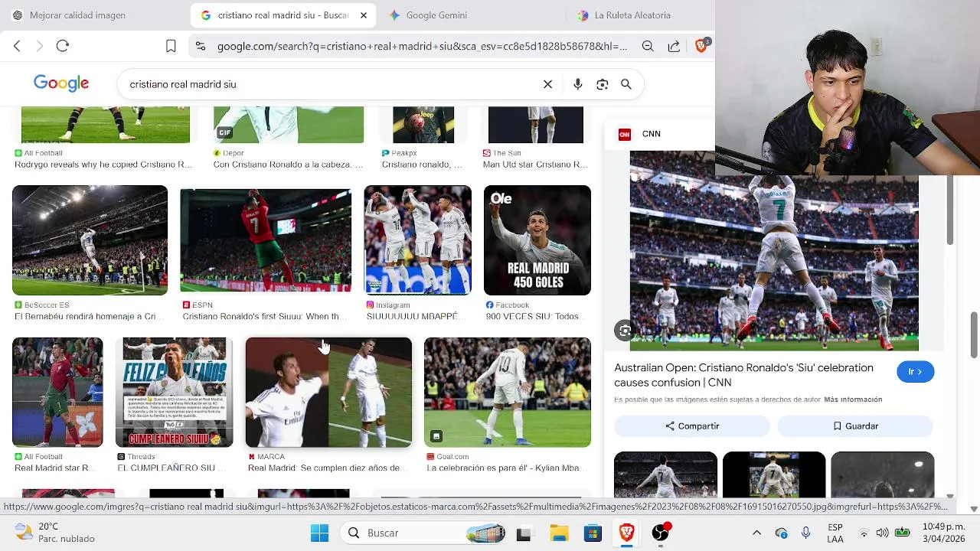Open the system tray microphone icon
980x551 pixels.
(805, 533)
